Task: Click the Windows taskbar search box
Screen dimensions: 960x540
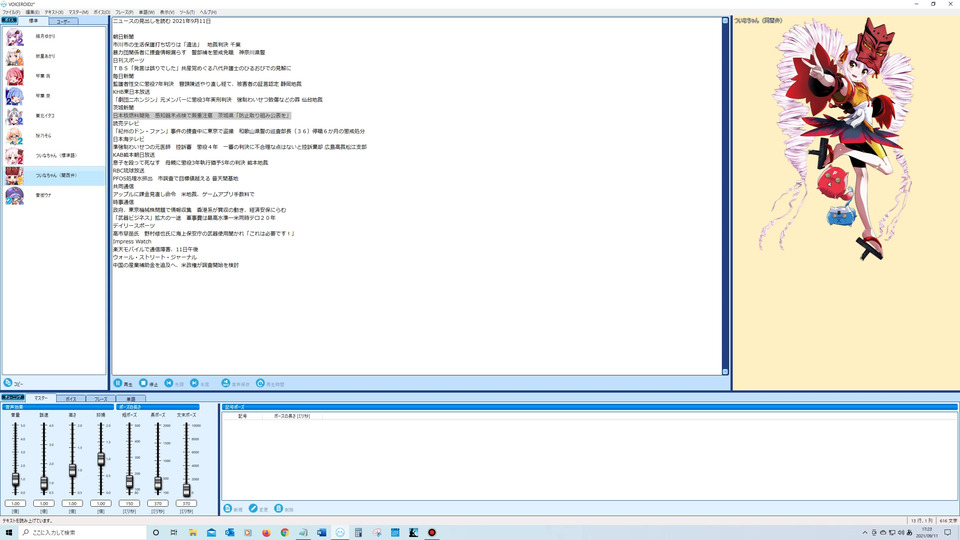Action: point(82,533)
